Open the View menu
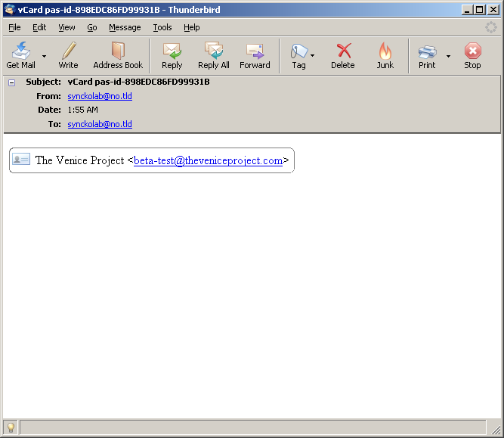This screenshot has height=438, width=504. click(66, 27)
